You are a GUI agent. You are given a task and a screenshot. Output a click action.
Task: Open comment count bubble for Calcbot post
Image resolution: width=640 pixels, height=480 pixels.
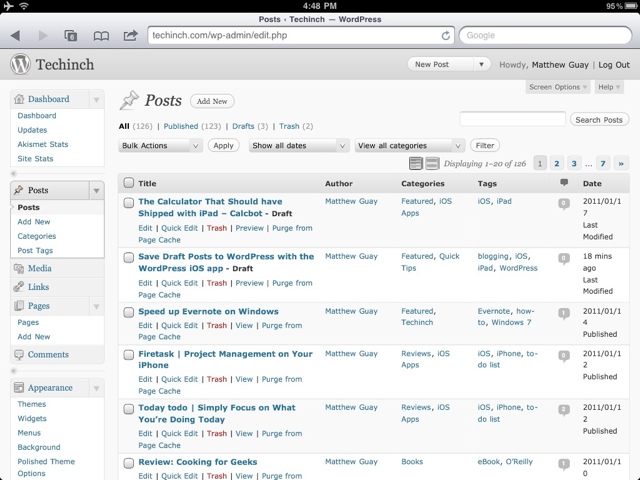tap(564, 203)
